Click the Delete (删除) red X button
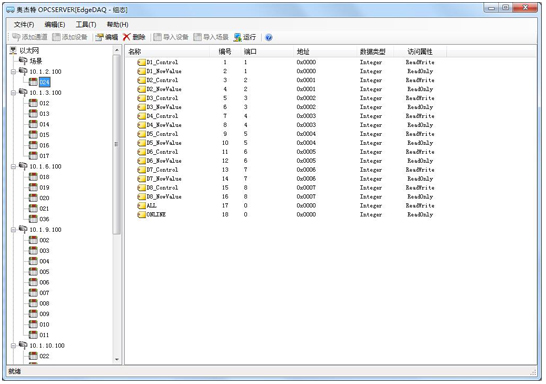 coord(134,37)
